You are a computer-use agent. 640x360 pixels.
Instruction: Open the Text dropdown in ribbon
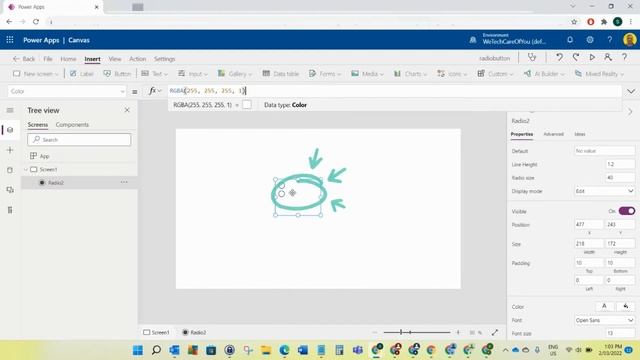pos(154,74)
